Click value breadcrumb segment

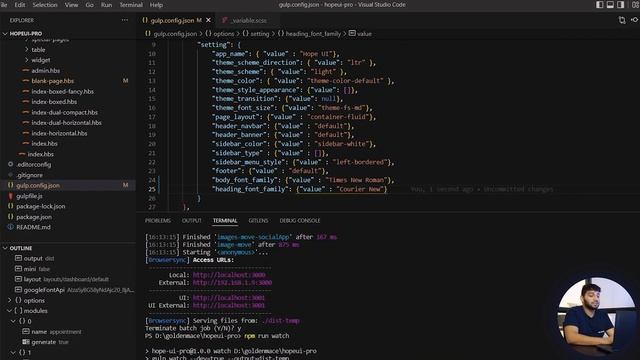pos(360,34)
